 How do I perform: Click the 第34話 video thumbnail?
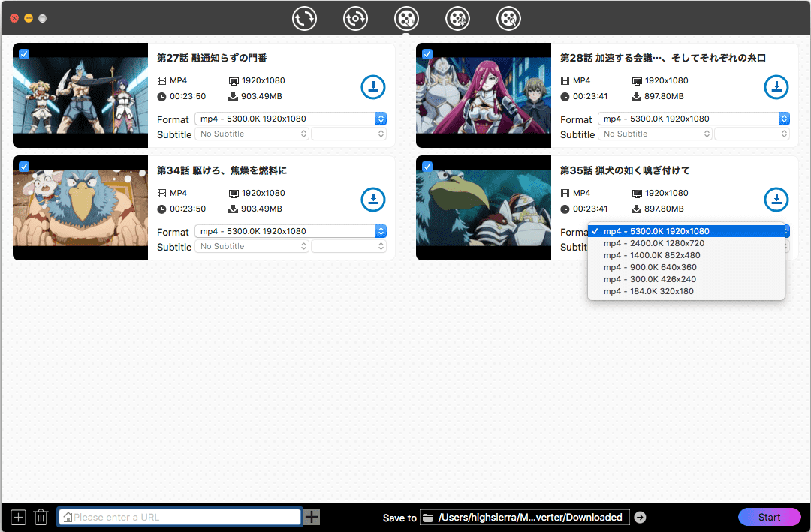[80, 208]
